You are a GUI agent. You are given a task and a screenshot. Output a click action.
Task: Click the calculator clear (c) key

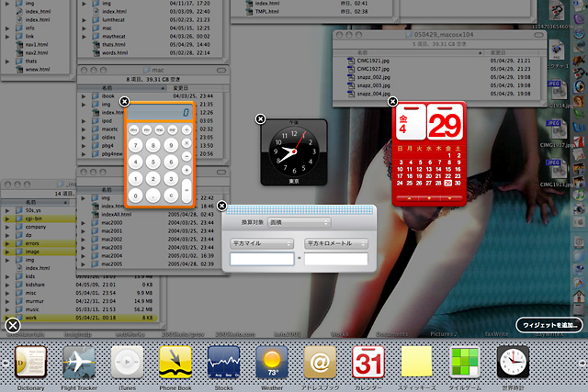[171, 196]
